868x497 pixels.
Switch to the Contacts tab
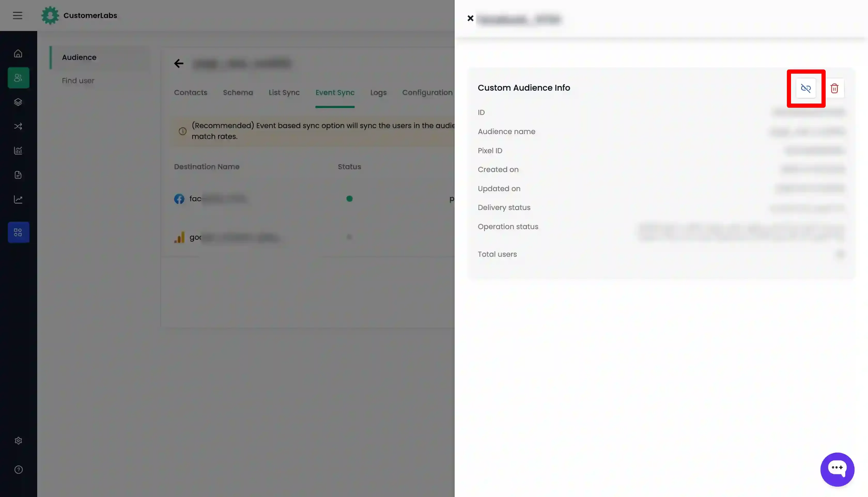pyautogui.click(x=190, y=92)
